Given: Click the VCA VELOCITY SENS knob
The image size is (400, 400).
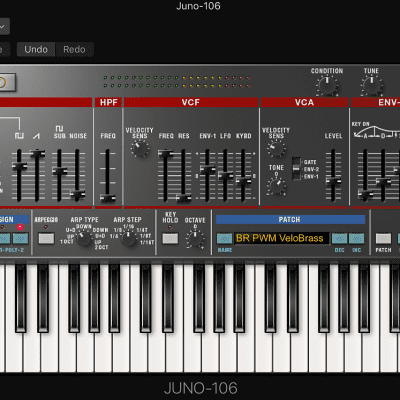Looking at the screenshot, I should point(276,149).
